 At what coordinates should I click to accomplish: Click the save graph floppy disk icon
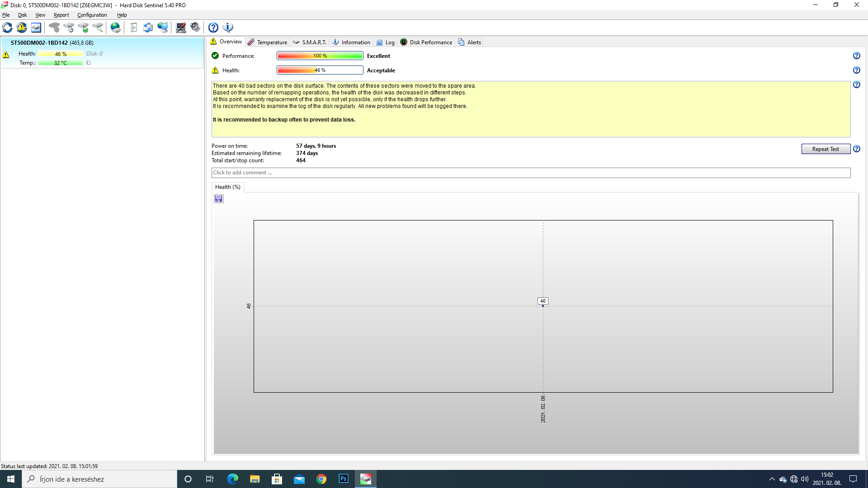pos(219,199)
